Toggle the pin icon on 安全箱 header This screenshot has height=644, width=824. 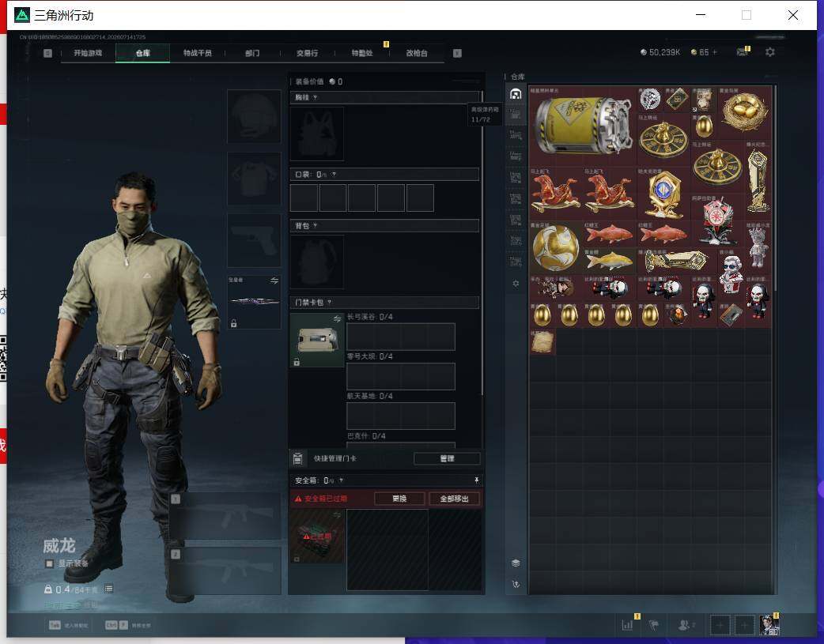[476, 480]
